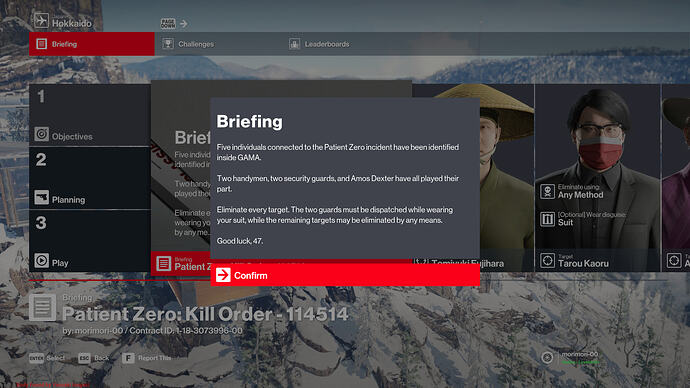This screenshot has height=388, width=690.
Task: Confirm the briefing dialog
Action: (345, 275)
